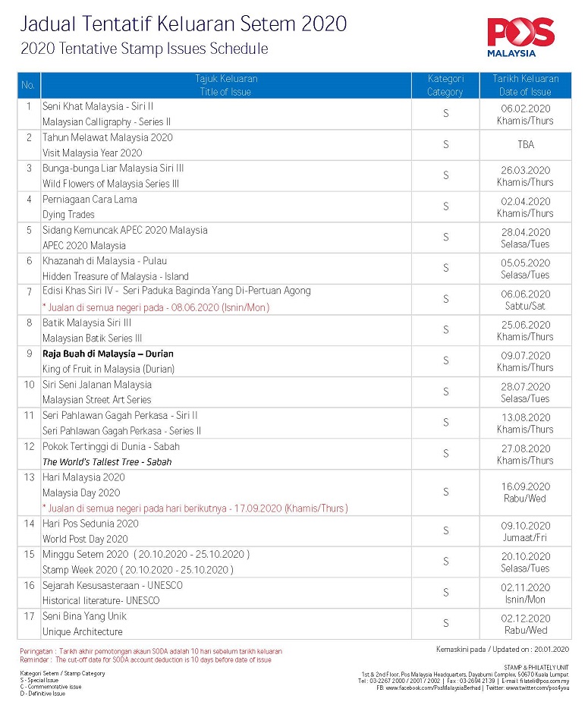
Task: Click the 'Jadual Tentatif Keluaran Setem 2020' heading
Action: tap(183, 24)
